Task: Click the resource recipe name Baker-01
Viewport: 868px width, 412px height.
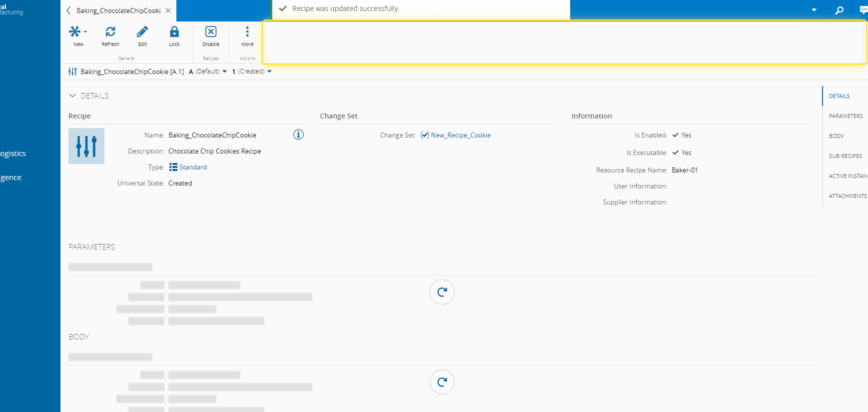Action: pos(685,170)
